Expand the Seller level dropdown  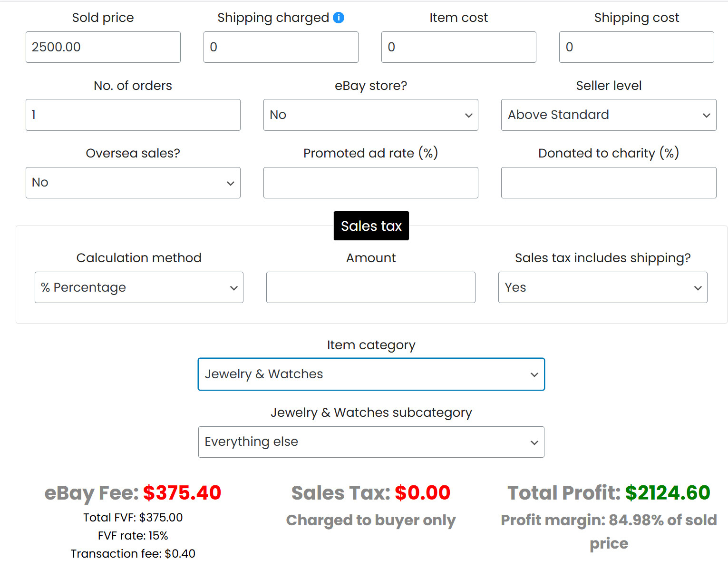(x=609, y=115)
